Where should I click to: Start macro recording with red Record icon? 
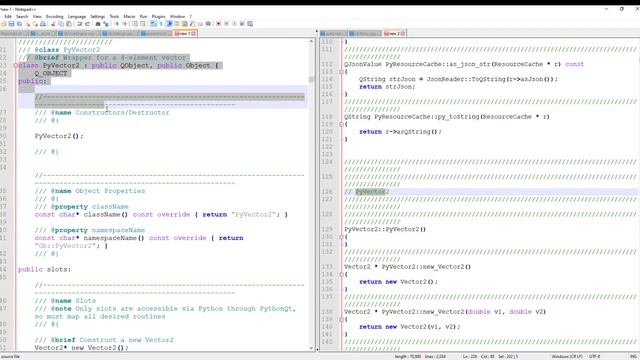[218, 24]
